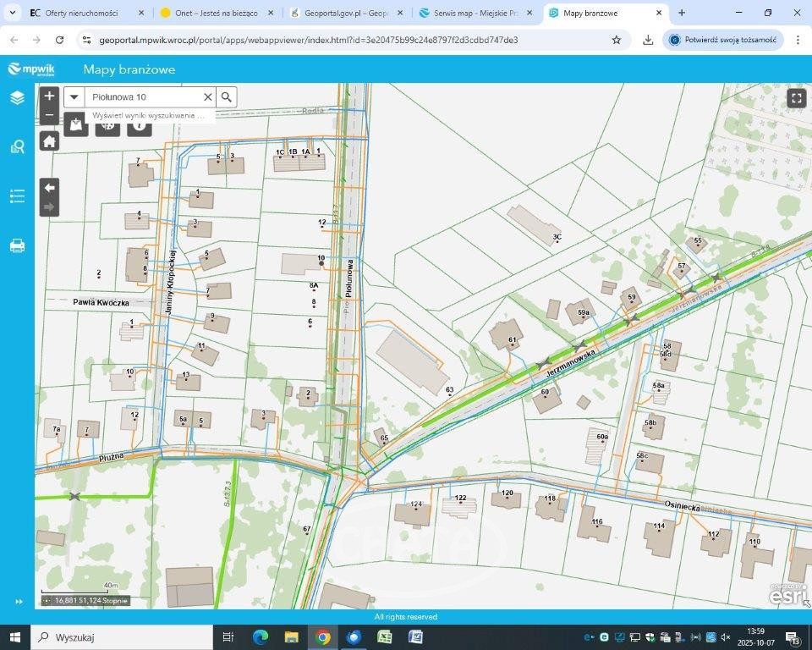Open the layers list panel

(x=17, y=98)
